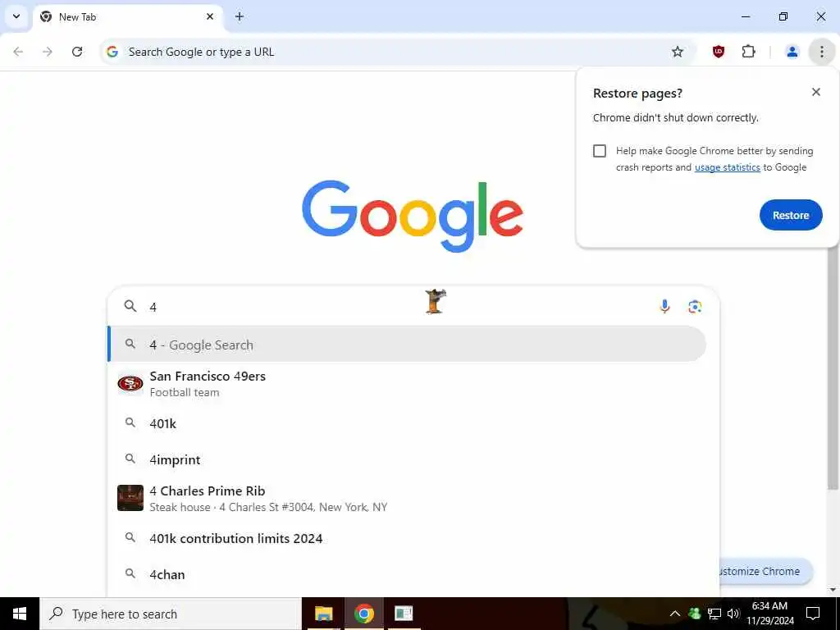Click the Windows taskbar search box
The image size is (840, 630).
(x=171, y=614)
